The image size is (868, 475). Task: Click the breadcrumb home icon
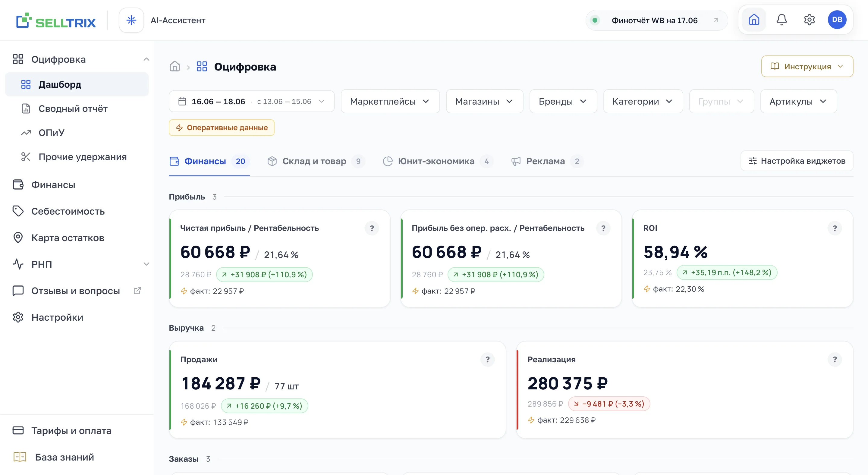pos(175,66)
